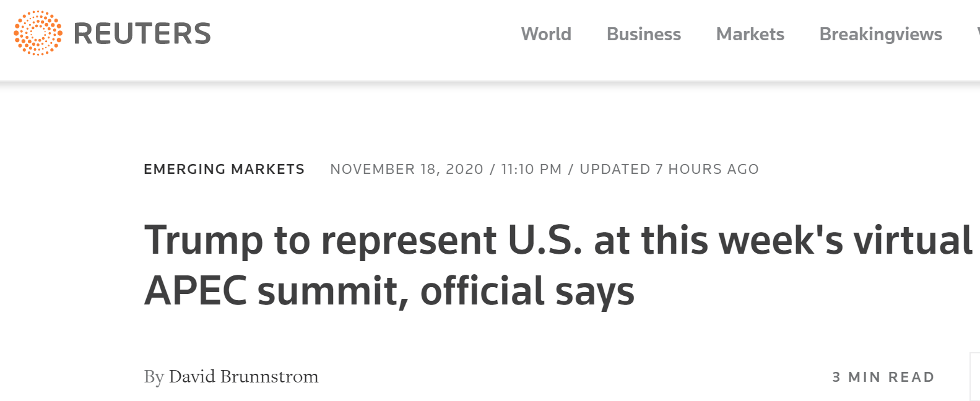
Task: Open the World section
Action: coord(546,34)
